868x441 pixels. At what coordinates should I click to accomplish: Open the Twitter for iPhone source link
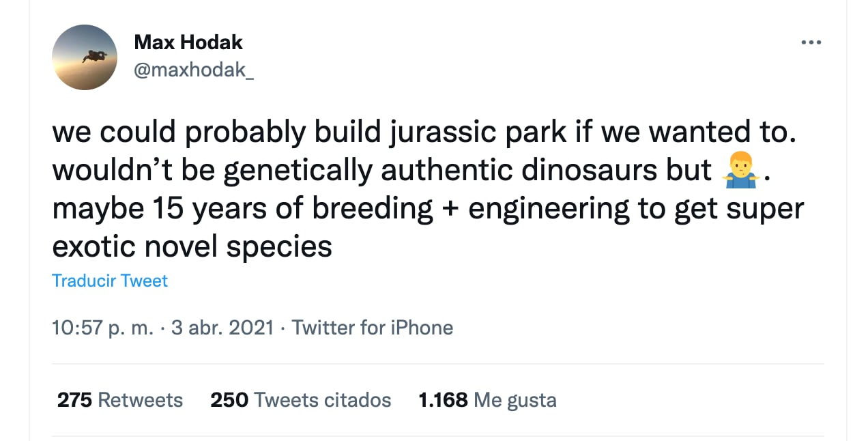[x=373, y=328]
